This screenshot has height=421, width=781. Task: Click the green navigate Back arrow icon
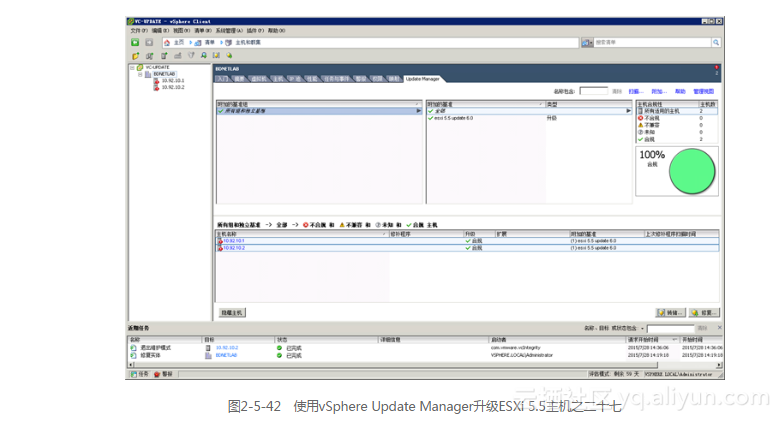[x=135, y=43]
